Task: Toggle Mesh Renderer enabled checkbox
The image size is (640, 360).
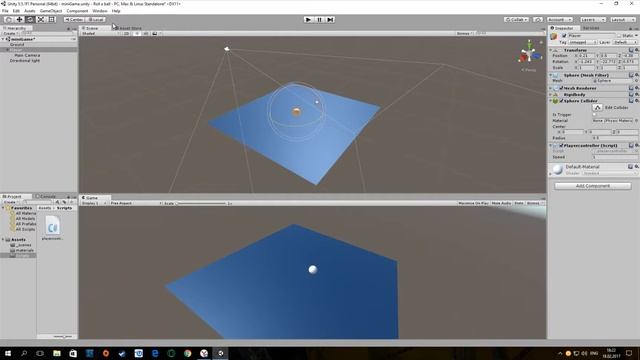Action: pyautogui.click(x=561, y=88)
